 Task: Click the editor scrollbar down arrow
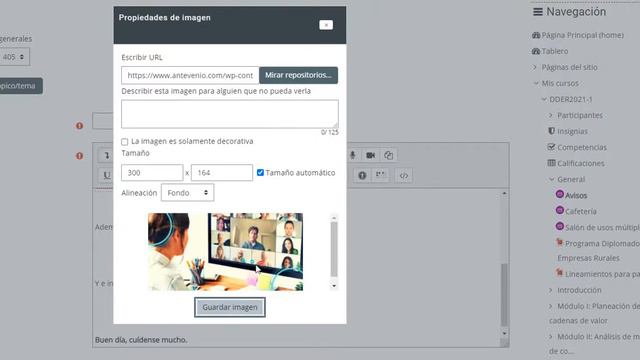[504, 333]
